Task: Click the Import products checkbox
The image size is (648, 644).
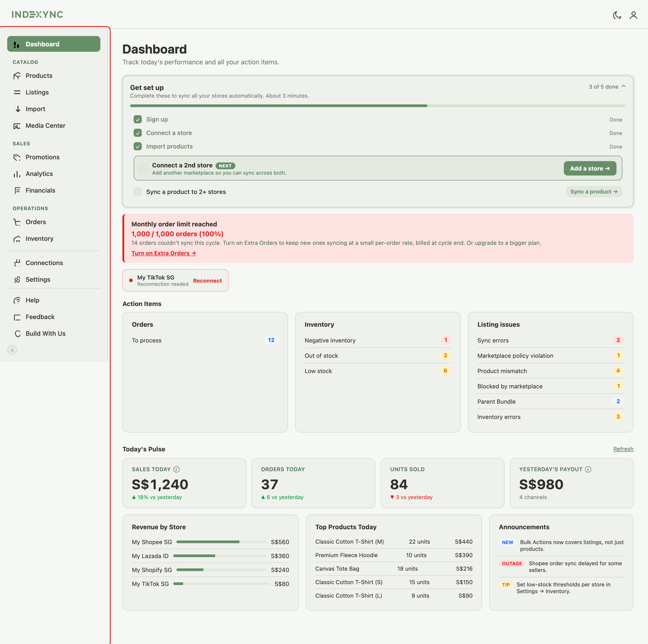Action: (137, 146)
